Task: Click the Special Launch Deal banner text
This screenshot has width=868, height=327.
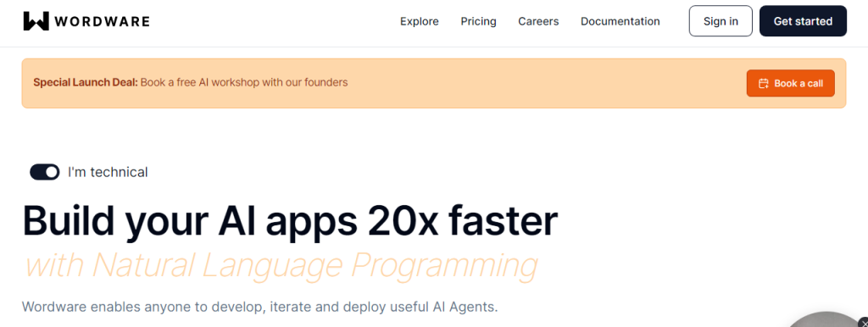Action: click(x=191, y=83)
